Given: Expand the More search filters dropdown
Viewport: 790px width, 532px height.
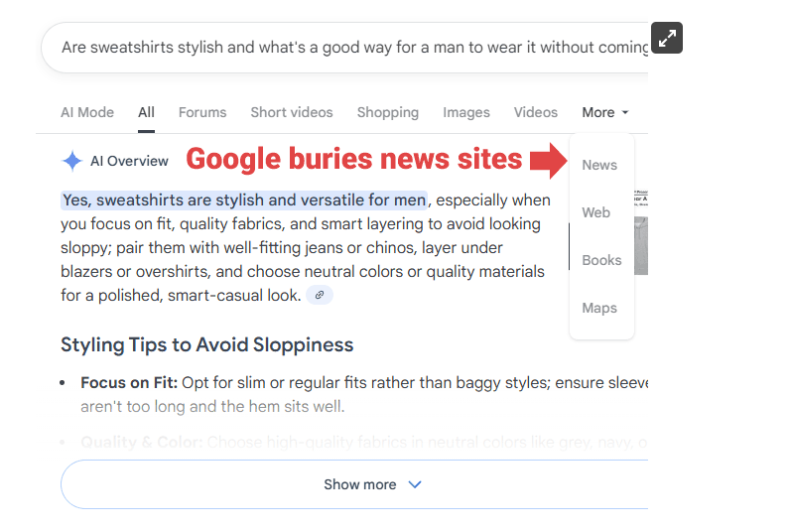Looking at the screenshot, I should pos(604,113).
